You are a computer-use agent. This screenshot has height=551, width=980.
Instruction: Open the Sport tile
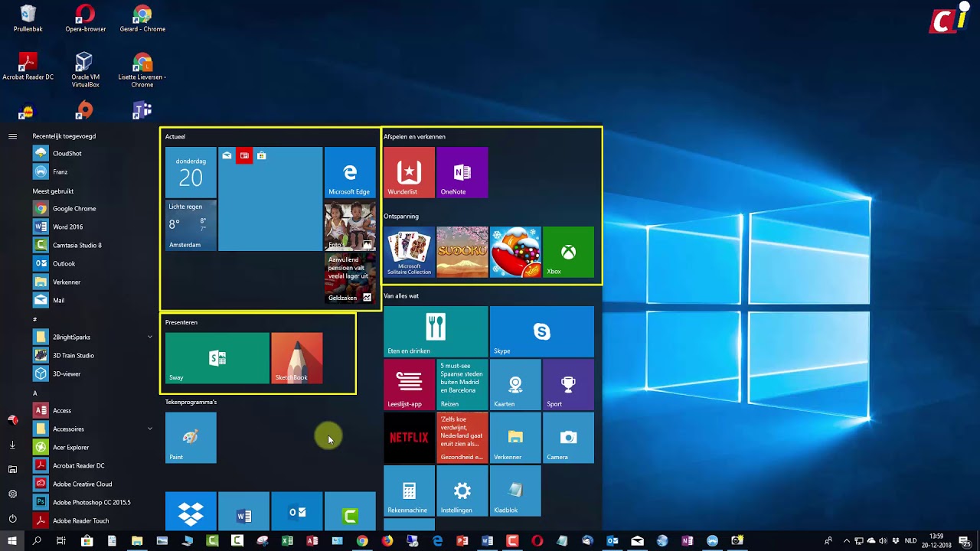568,385
